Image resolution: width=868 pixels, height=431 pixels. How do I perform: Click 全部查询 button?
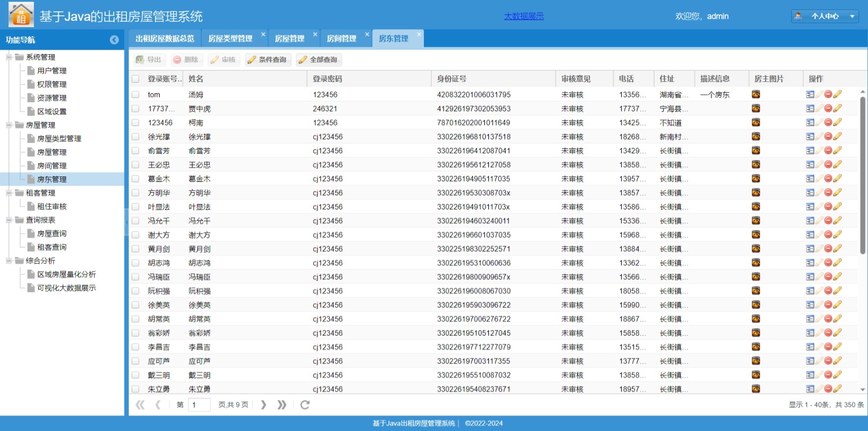point(319,60)
